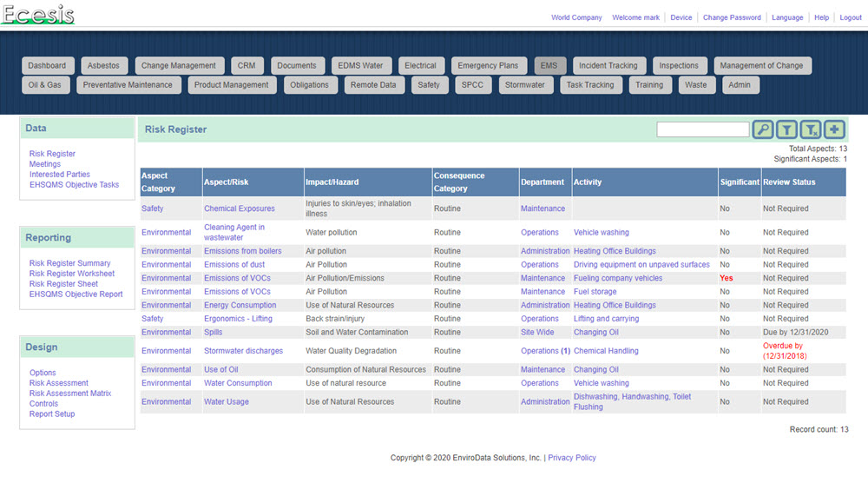Open the Waste module
The height and width of the screenshot is (483, 868).
tap(696, 85)
